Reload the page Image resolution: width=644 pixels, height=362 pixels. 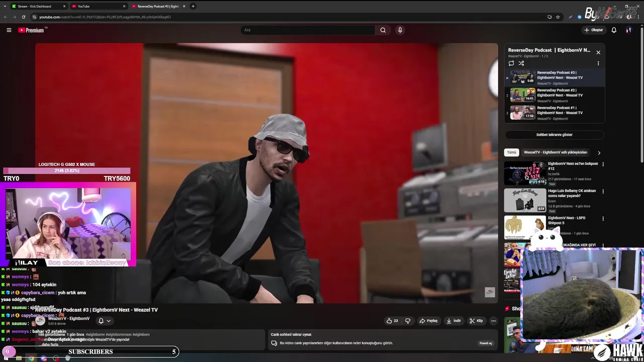coord(23,17)
